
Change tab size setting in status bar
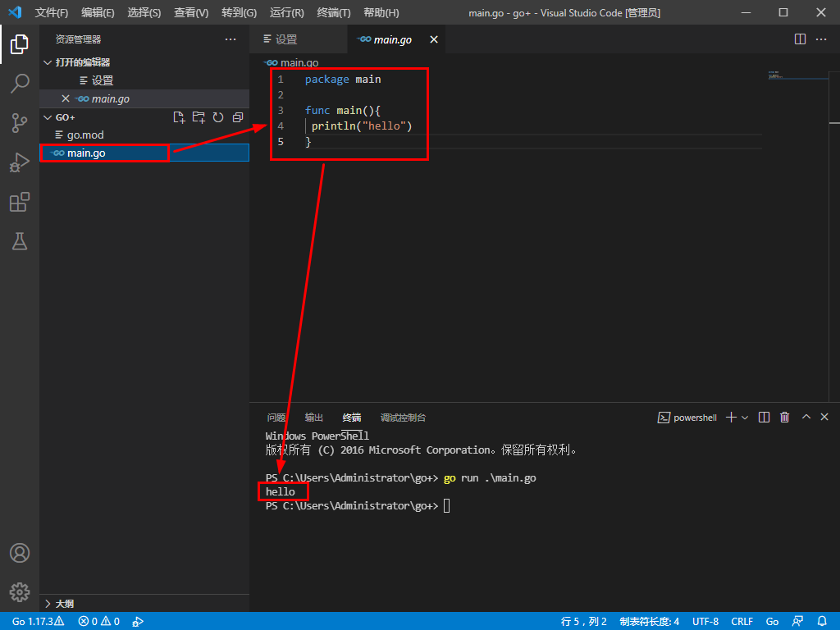pyautogui.click(x=650, y=622)
